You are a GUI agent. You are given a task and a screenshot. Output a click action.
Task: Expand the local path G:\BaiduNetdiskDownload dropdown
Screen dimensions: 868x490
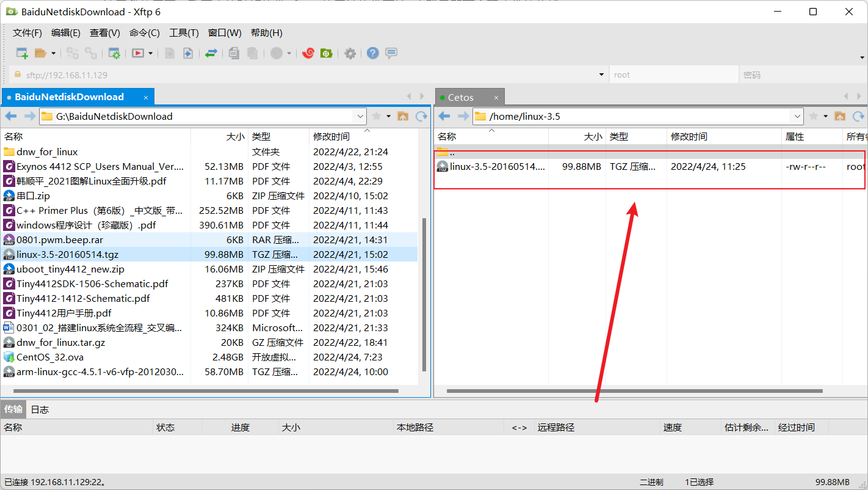click(360, 116)
